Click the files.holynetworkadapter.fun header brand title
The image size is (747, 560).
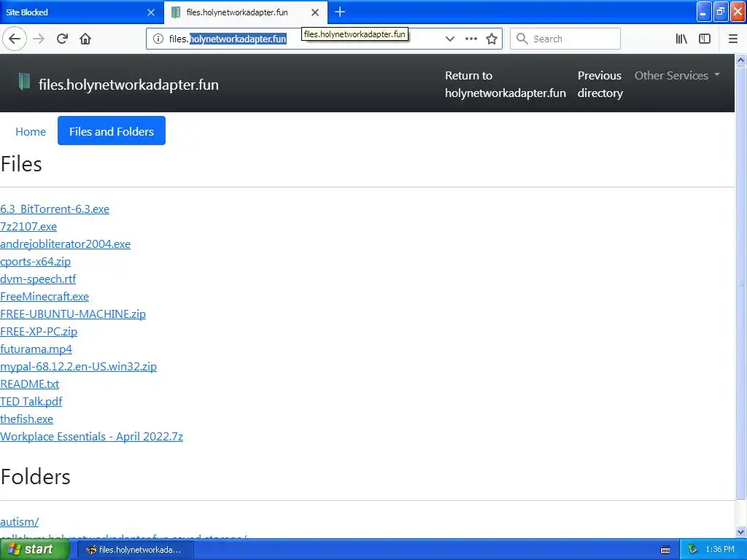tap(128, 85)
